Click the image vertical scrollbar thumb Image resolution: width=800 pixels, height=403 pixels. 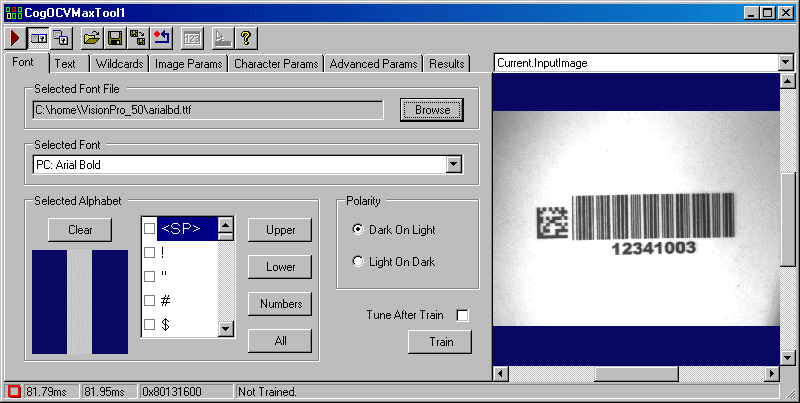[788, 219]
